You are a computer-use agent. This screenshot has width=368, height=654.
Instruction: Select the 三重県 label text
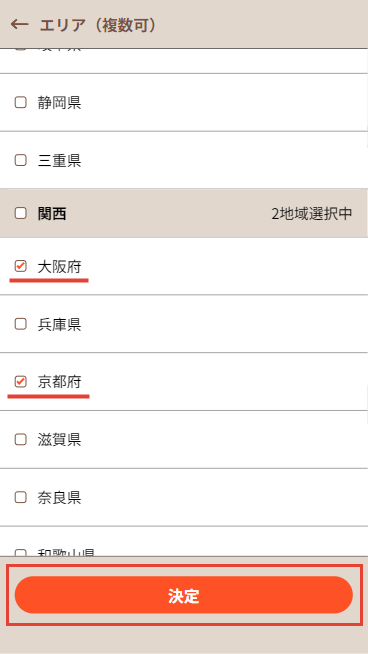tap(59, 160)
